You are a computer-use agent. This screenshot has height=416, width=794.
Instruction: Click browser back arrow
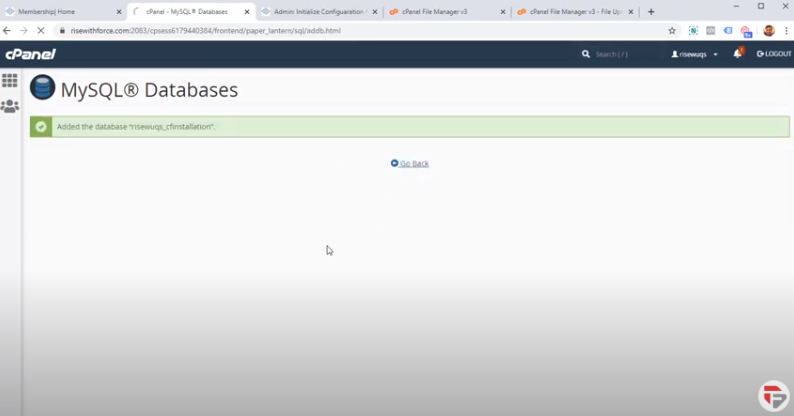pyautogui.click(x=8, y=31)
